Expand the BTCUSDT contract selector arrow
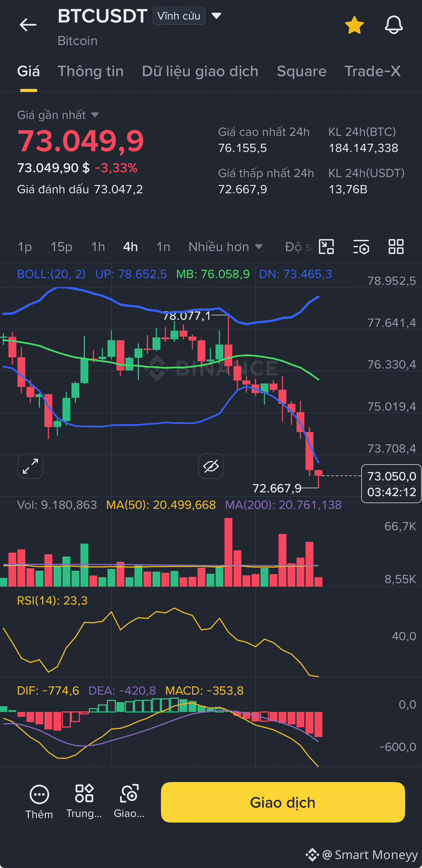 point(217,16)
